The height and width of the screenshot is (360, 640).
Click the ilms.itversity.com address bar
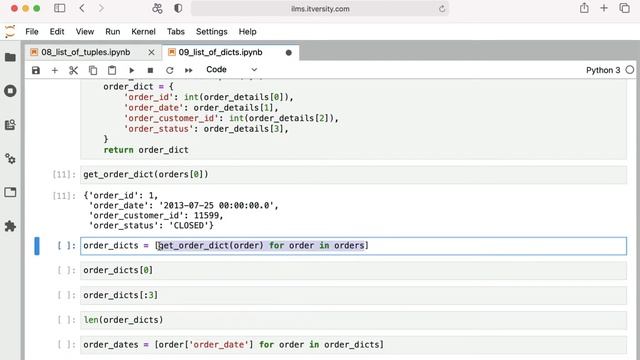(320, 9)
